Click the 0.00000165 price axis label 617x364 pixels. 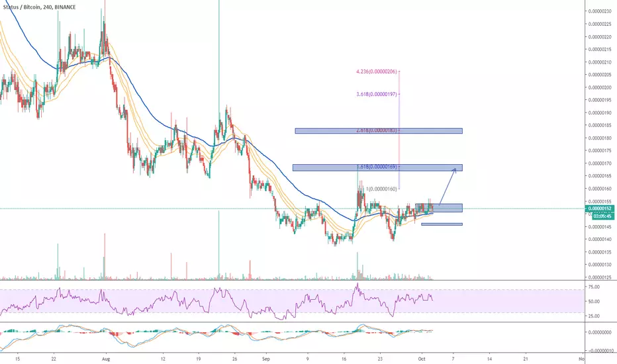point(600,176)
